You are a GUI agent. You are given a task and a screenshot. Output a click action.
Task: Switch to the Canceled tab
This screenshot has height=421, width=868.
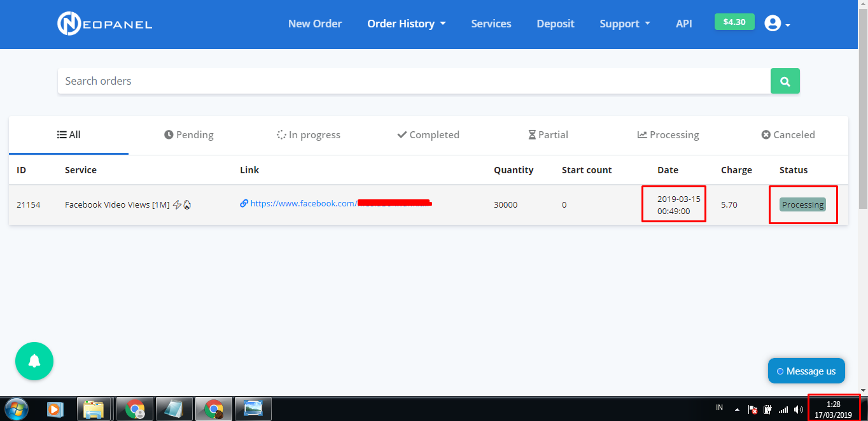click(788, 135)
